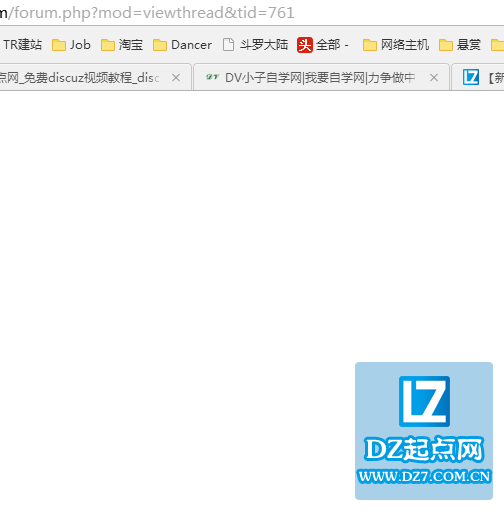Open the 斗罗大陆 page bookmark
The height and width of the screenshot is (512, 504).
pos(255,45)
